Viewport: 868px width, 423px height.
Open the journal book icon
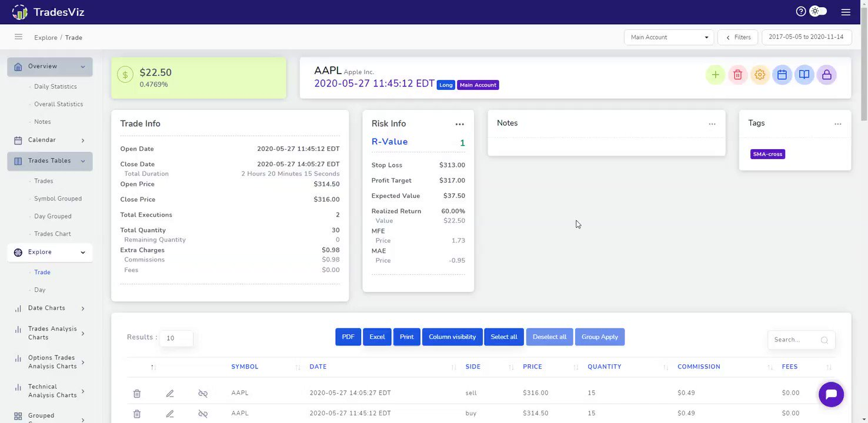coord(804,75)
